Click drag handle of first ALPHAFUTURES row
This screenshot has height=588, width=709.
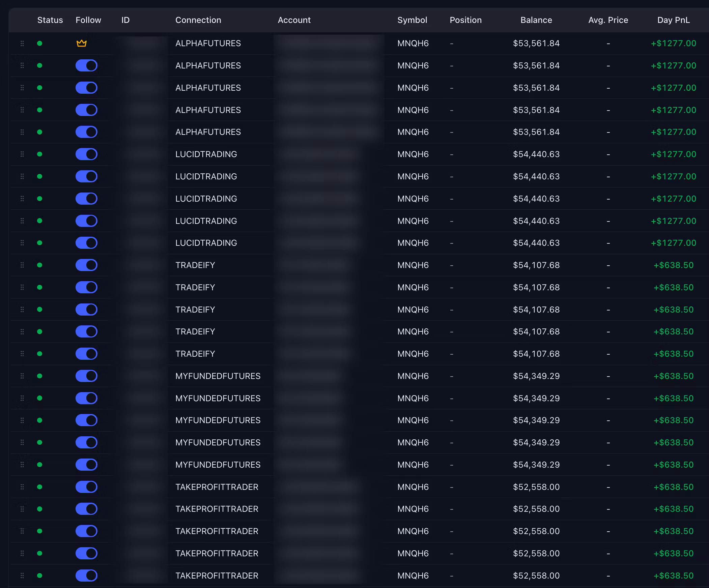tap(22, 43)
